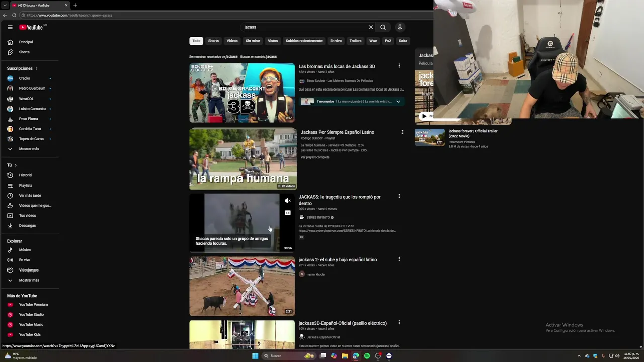Open the YouTube hamburger guide menu

(x=10, y=27)
